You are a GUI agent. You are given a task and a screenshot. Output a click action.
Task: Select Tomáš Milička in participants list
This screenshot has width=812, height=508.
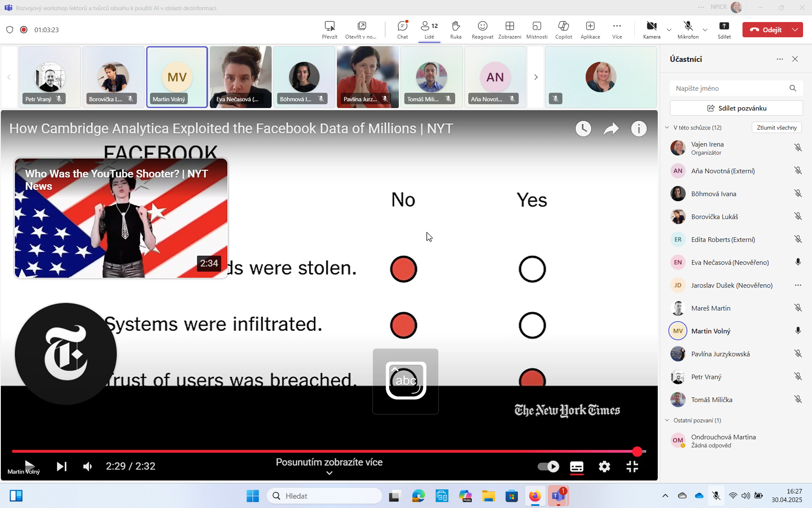[736, 400]
